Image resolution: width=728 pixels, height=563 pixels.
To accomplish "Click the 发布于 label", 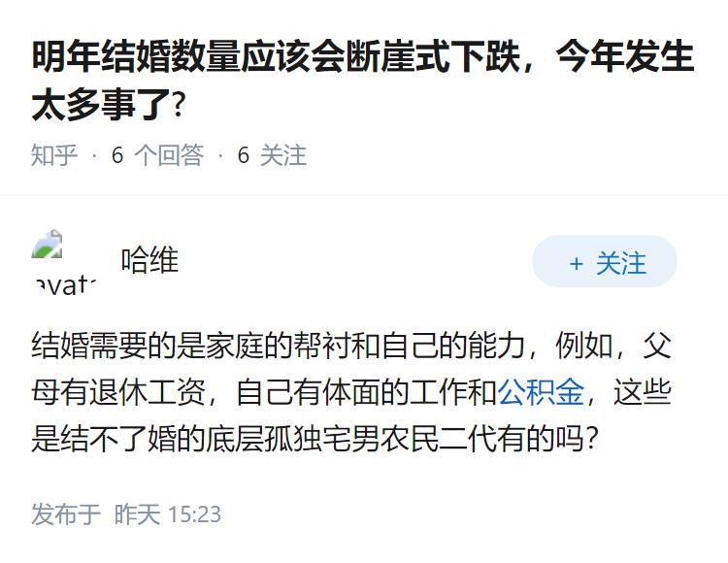I will tap(66, 514).
